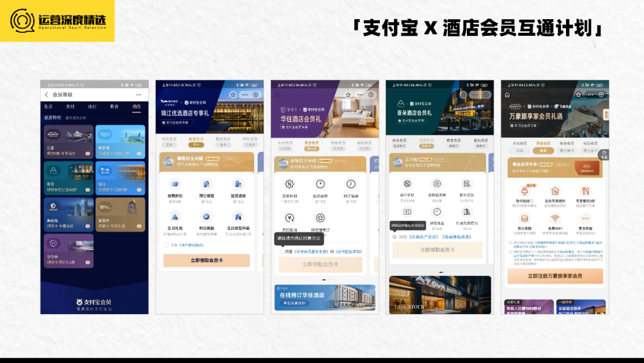Click 专享餐饮9折 fork-knife icon
Image resolution: width=644 pixels, height=363 pixels.
586,190
